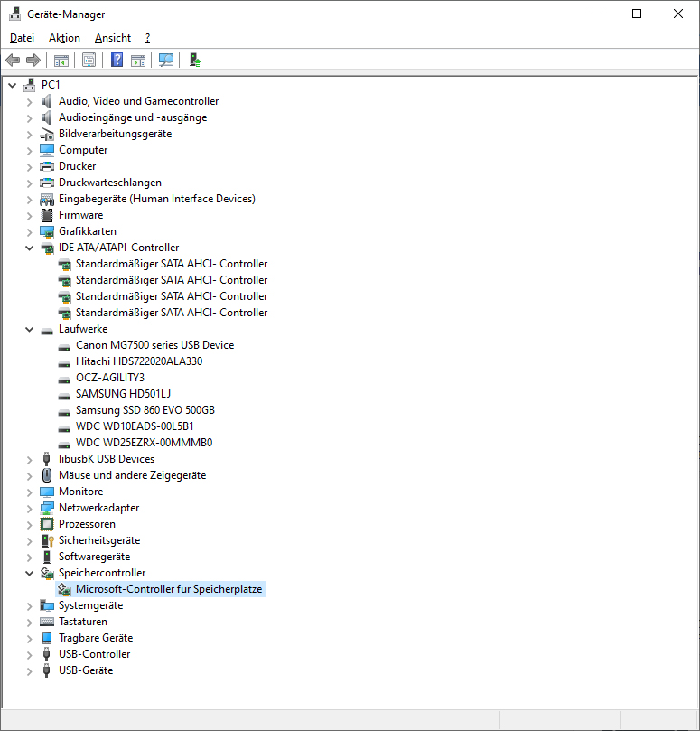Click the display adapter icon beside Grafikkarten
The height and width of the screenshot is (731, 700).
coord(47,231)
